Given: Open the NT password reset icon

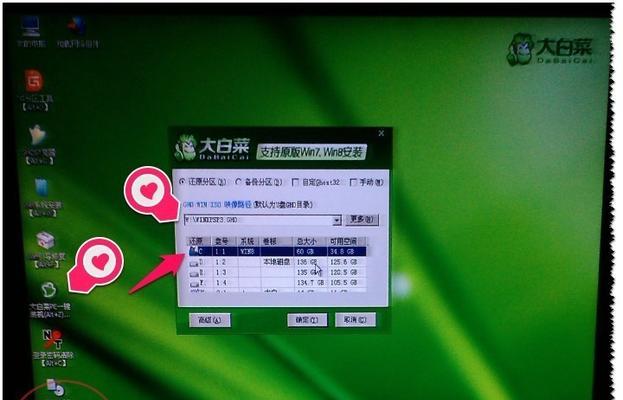Looking at the screenshot, I should click(x=52, y=339).
